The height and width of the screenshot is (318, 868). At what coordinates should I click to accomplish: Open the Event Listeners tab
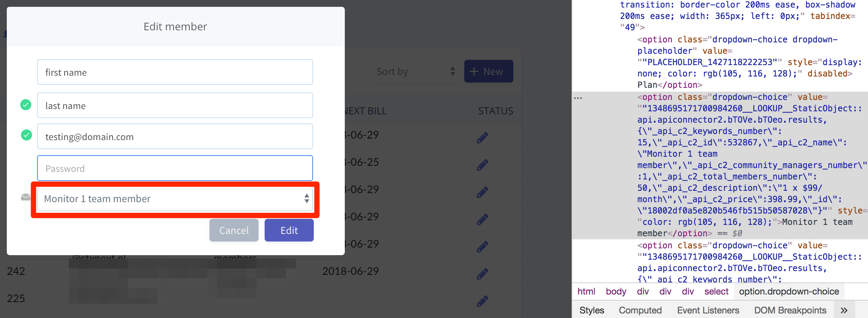pyautogui.click(x=708, y=310)
